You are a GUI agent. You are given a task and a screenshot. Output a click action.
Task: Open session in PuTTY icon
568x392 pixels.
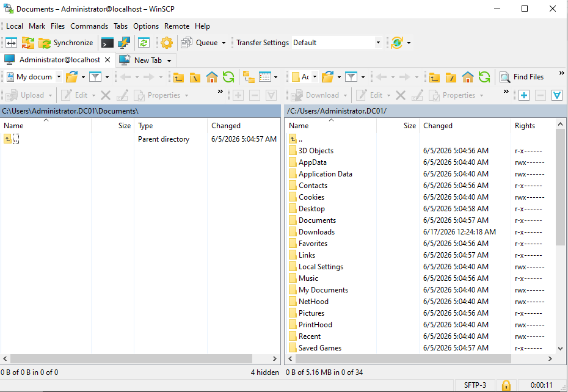pos(124,43)
